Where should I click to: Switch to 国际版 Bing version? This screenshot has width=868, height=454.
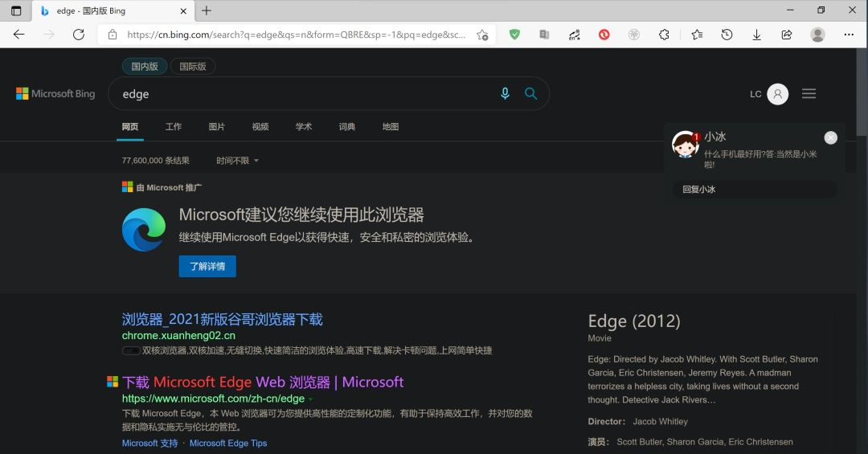click(x=193, y=67)
